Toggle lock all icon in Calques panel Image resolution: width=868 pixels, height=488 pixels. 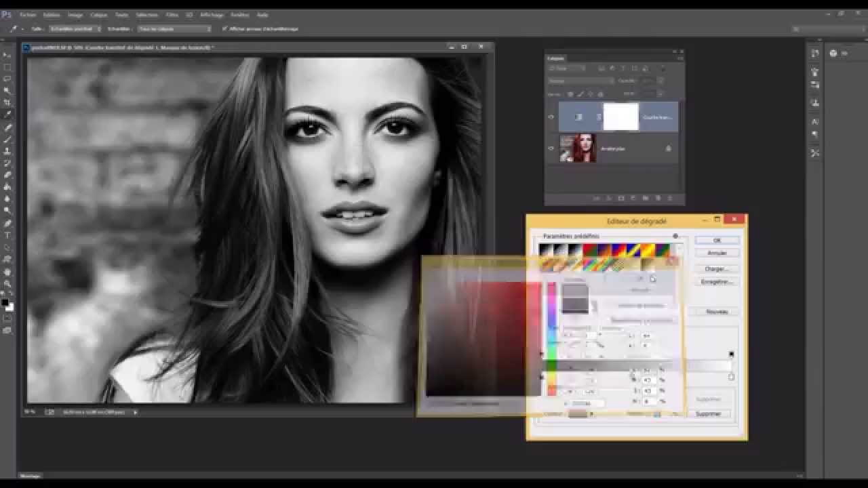coord(599,94)
